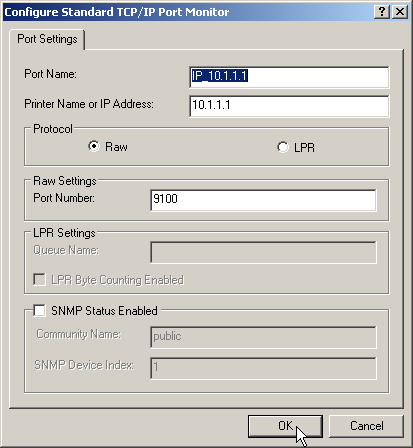Click the "Port Name:" label text
The height and width of the screenshot is (448, 413).
(50, 74)
